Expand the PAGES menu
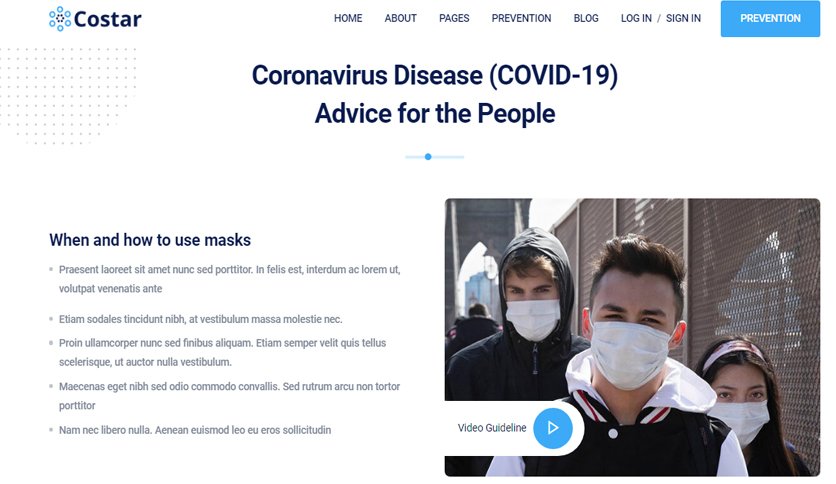836x484 pixels. pos(454,18)
